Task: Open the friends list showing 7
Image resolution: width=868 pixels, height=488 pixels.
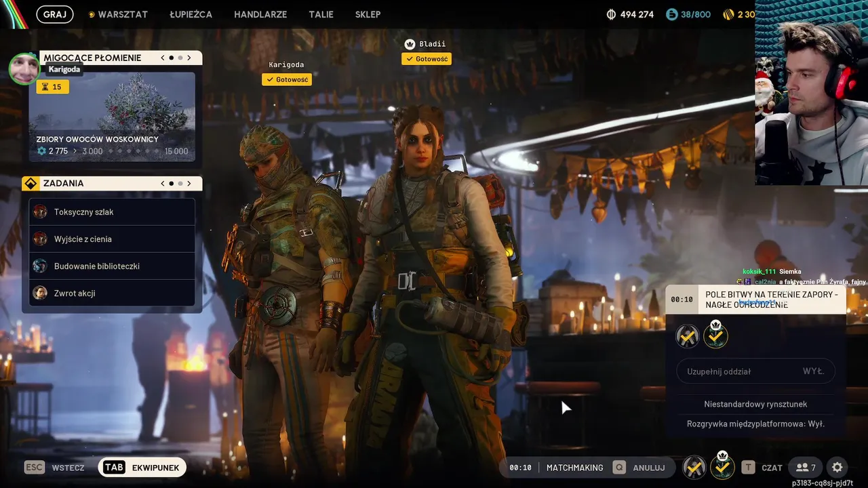Action: 806,468
